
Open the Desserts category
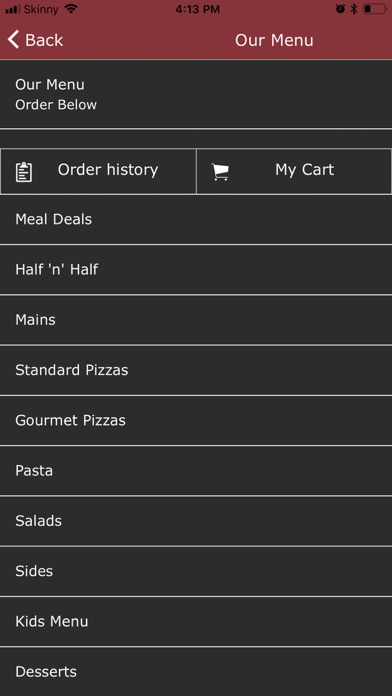[x=196, y=672]
